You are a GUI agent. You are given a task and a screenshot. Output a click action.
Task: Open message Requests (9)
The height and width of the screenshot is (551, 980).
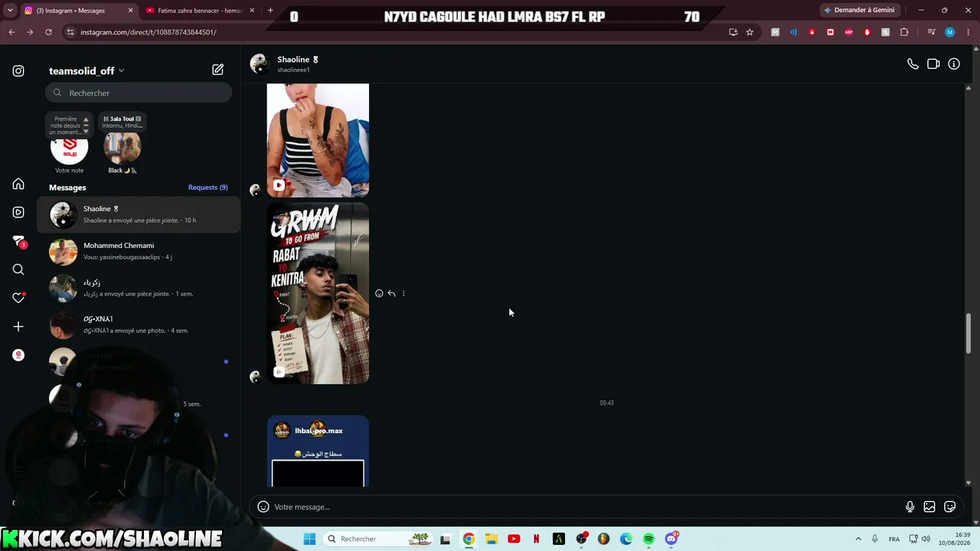coord(208,187)
